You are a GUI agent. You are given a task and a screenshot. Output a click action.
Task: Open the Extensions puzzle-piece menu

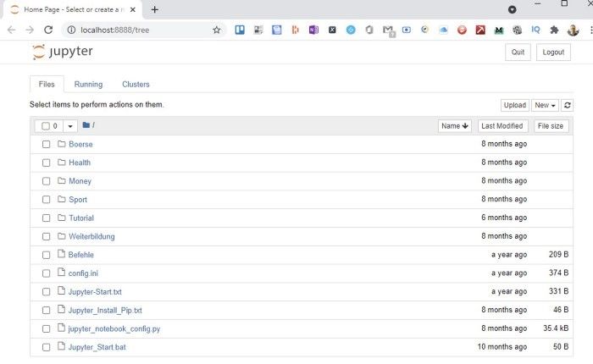(x=554, y=30)
